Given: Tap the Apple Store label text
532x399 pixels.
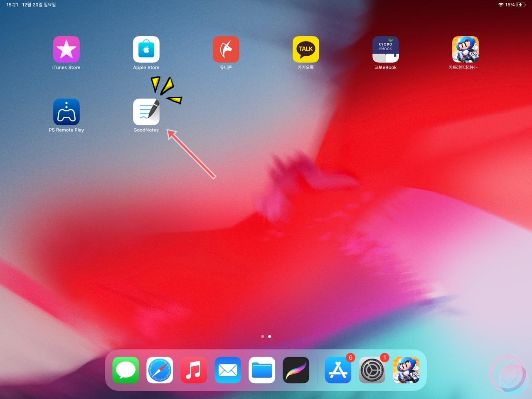Looking at the screenshot, I should point(146,67).
